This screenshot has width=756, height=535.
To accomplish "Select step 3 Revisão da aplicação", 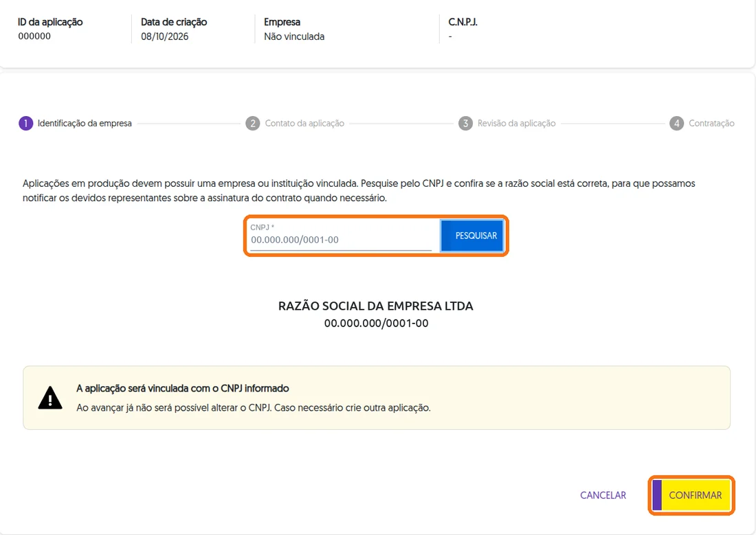I will coord(507,124).
